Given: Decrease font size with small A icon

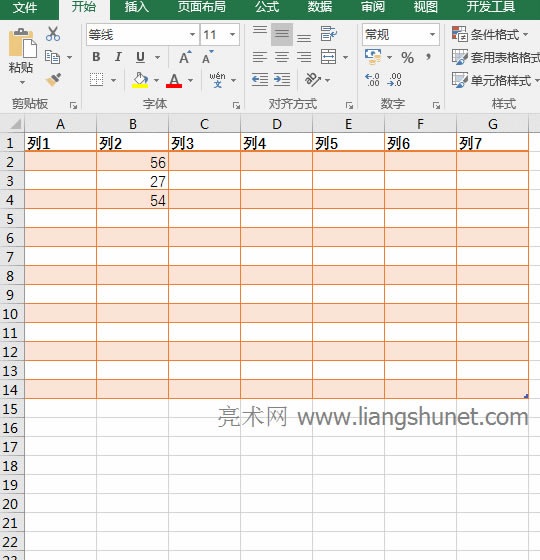Looking at the screenshot, I should click(208, 57).
